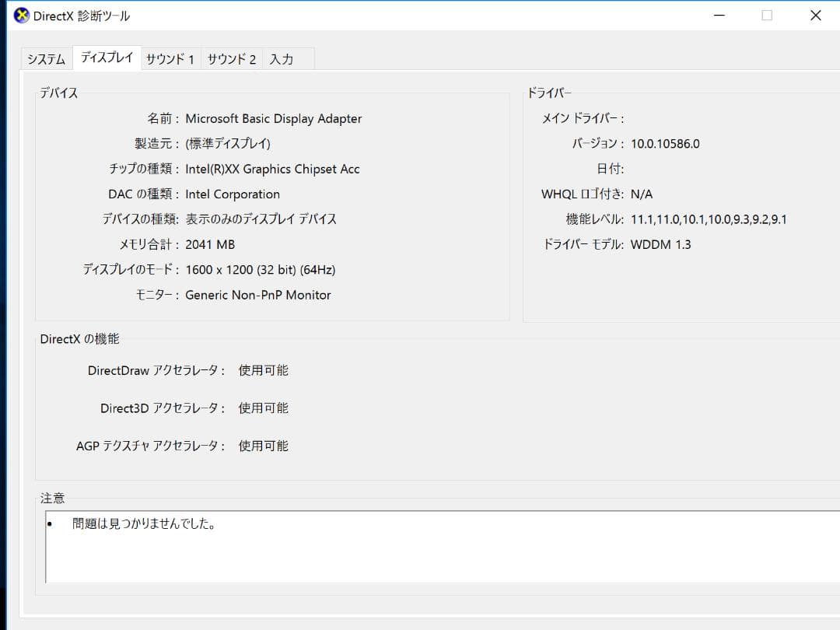Open the サウンド 1 tab
Screen dimensions: 840x630
coord(170,58)
